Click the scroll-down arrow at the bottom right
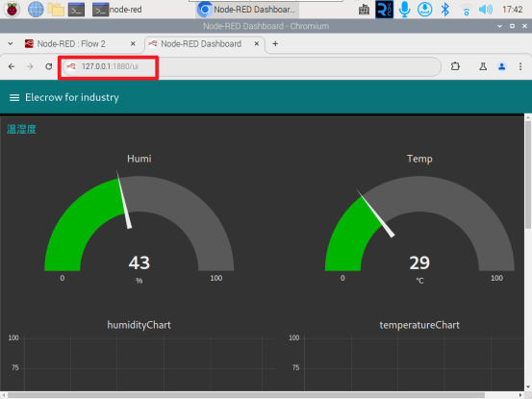The width and height of the screenshot is (532, 399). pyautogui.click(x=528, y=387)
